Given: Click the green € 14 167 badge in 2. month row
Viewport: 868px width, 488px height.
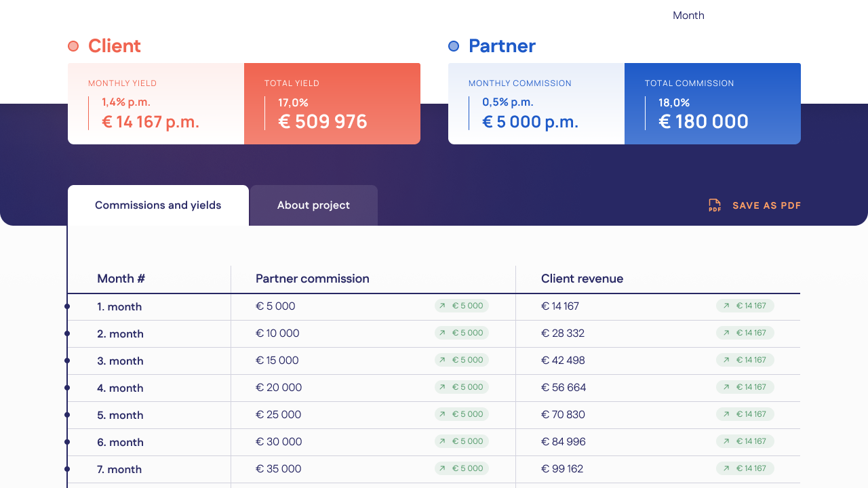Looking at the screenshot, I should [x=745, y=333].
